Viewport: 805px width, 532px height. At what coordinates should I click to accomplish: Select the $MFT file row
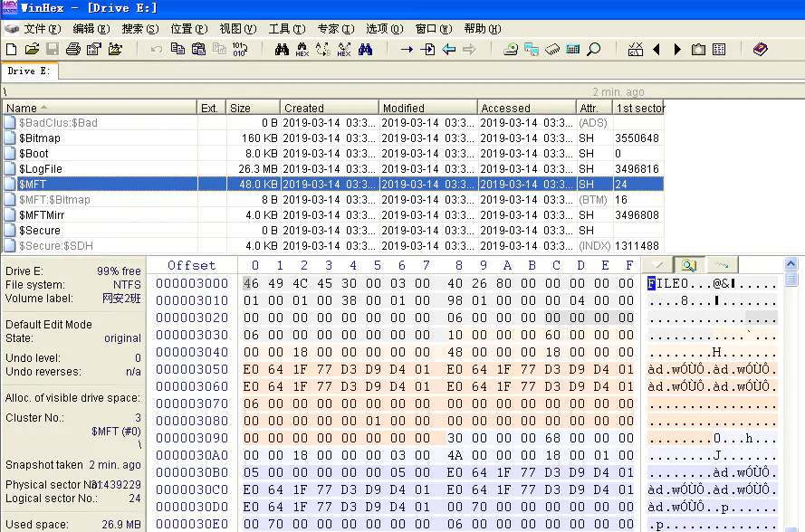point(333,185)
